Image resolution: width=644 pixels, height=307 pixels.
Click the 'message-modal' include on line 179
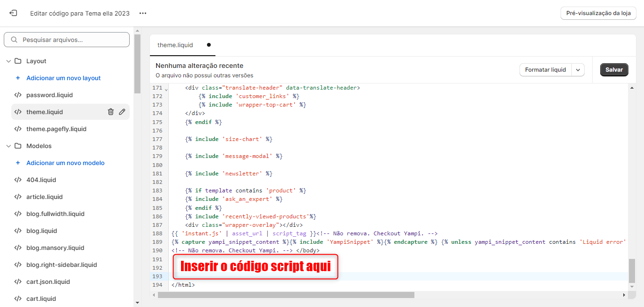point(234,156)
